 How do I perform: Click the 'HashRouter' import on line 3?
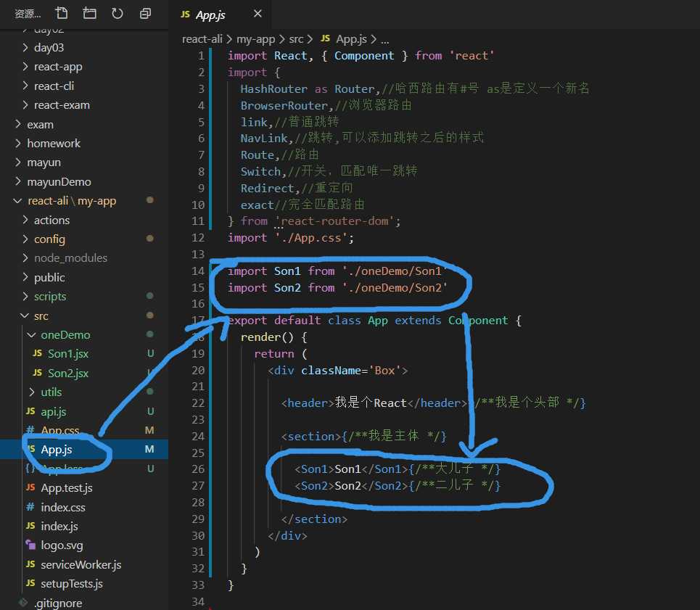pyautogui.click(x=273, y=88)
